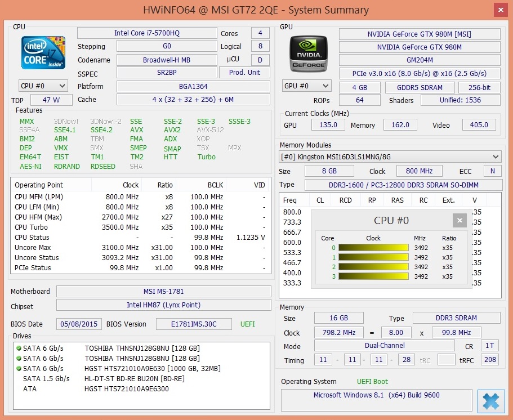Viewport: 513px width, 420px height.
Task: Click the VID value "1.1235 V"
Action: tap(251, 238)
